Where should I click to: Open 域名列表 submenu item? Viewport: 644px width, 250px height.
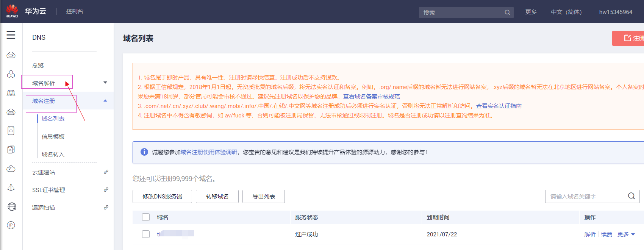pos(53,119)
